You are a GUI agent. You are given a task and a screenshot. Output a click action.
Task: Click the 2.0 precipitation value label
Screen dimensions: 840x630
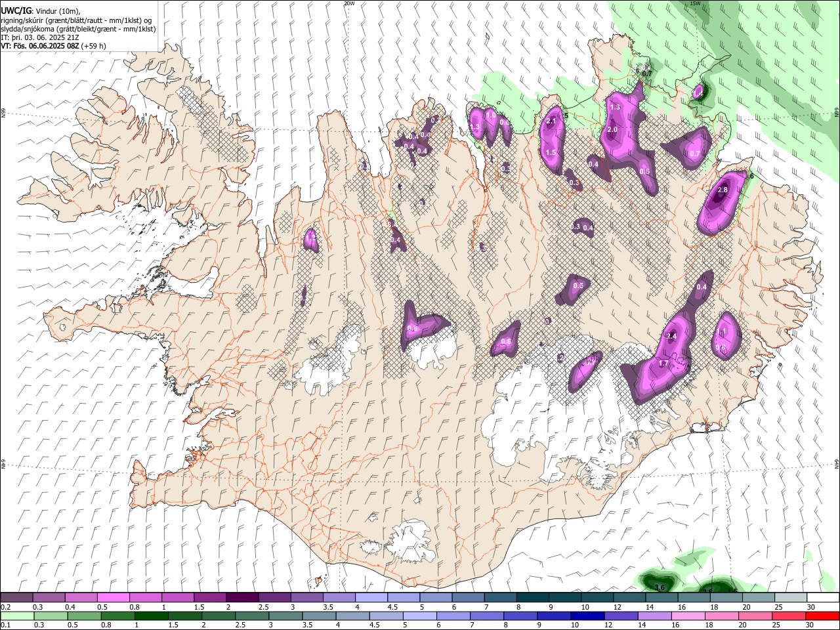tap(612, 130)
